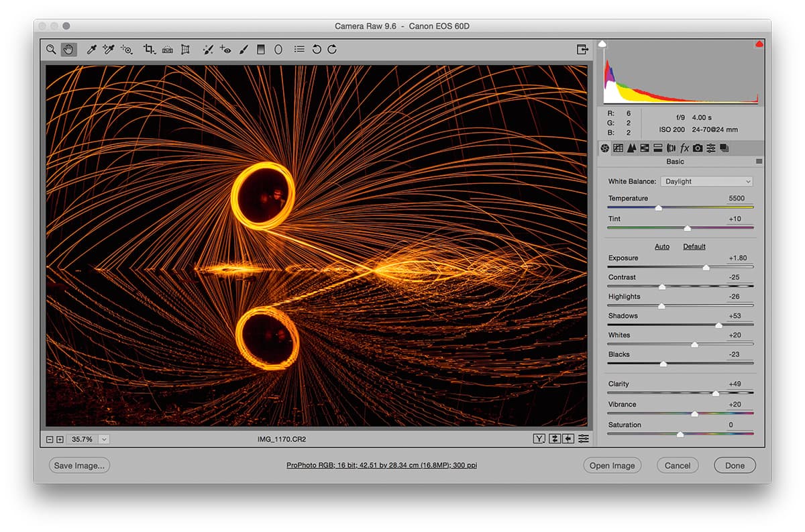
Task: Switch to the Split Toning tab
Action: tap(658, 148)
